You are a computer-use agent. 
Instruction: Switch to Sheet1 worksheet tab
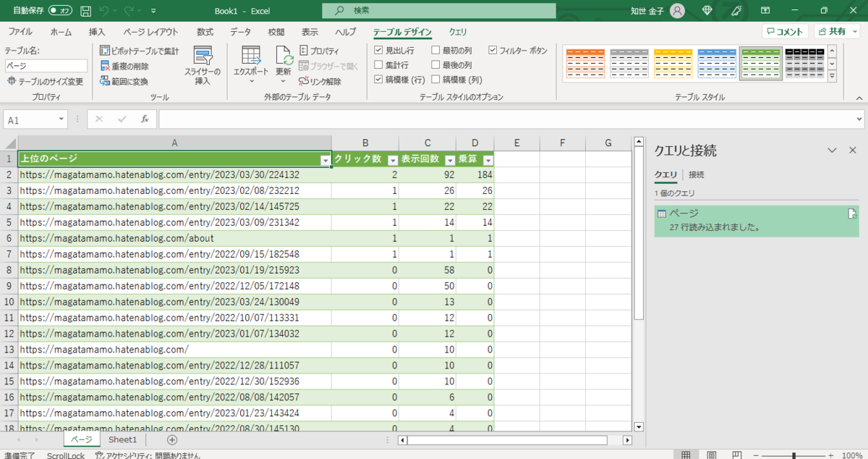[122, 439]
